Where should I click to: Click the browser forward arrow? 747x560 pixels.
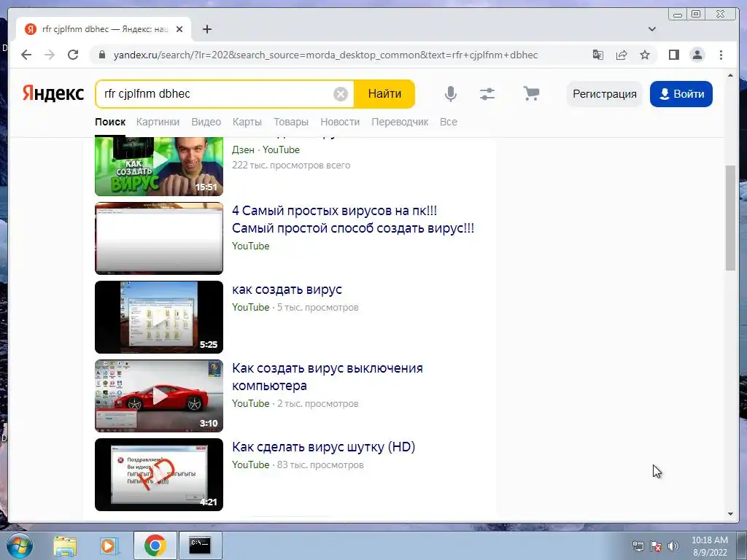click(x=50, y=55)
